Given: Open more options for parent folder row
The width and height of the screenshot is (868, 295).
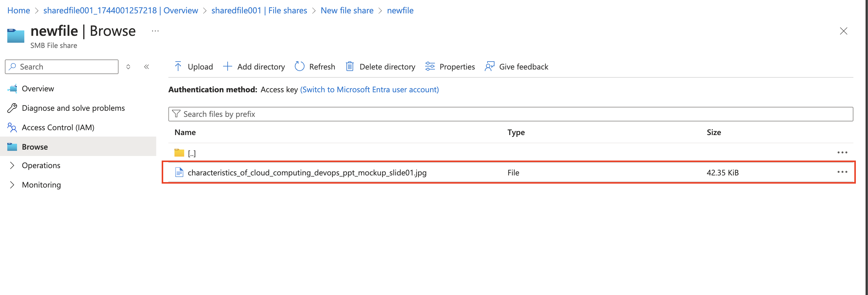Looking at the screenshot, I should coord(842,152).
